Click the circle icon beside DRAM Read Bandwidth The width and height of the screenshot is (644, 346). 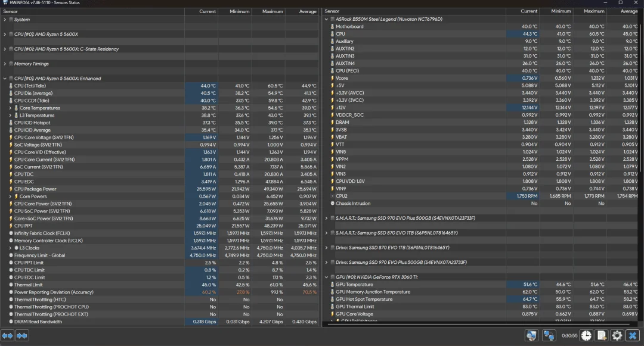tap(11, 322)
